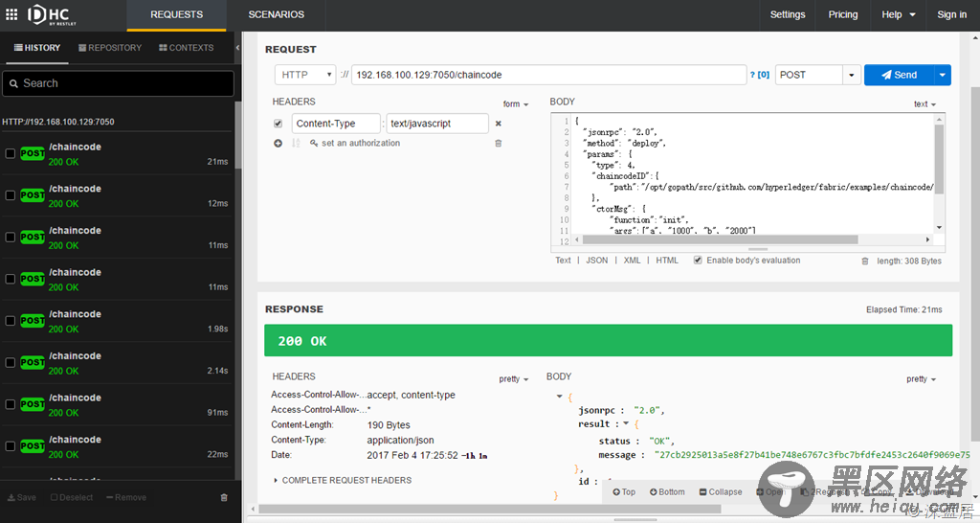Screen dimensions: 980x523
Task: Select checkbox of 22ms /chaincode entry
Action: (x=10, y=446)
